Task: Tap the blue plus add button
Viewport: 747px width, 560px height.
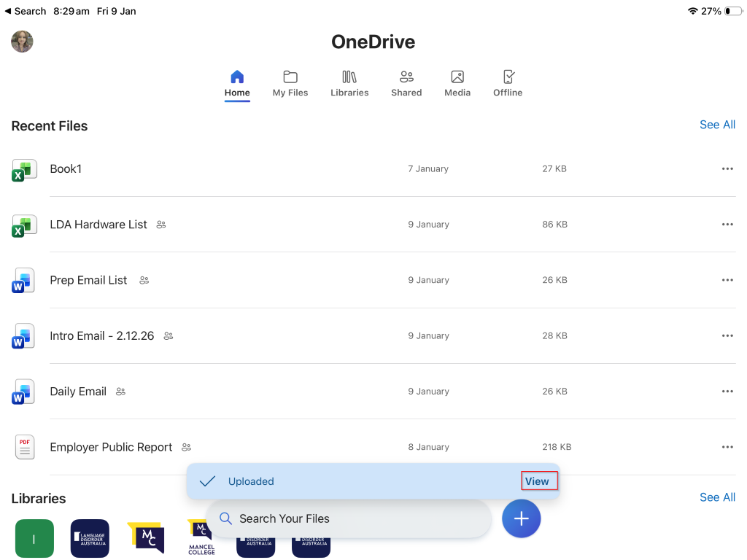Action: [521, 518]
